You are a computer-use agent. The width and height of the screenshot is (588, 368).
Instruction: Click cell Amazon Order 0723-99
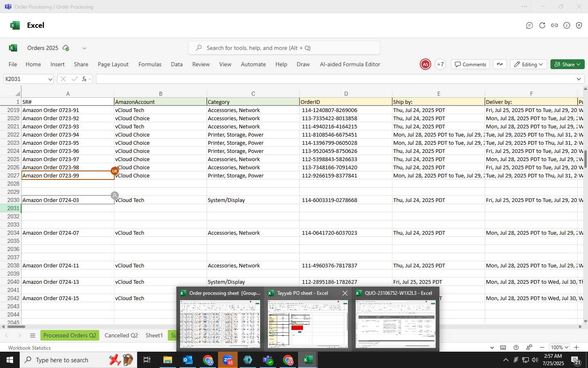68,175
